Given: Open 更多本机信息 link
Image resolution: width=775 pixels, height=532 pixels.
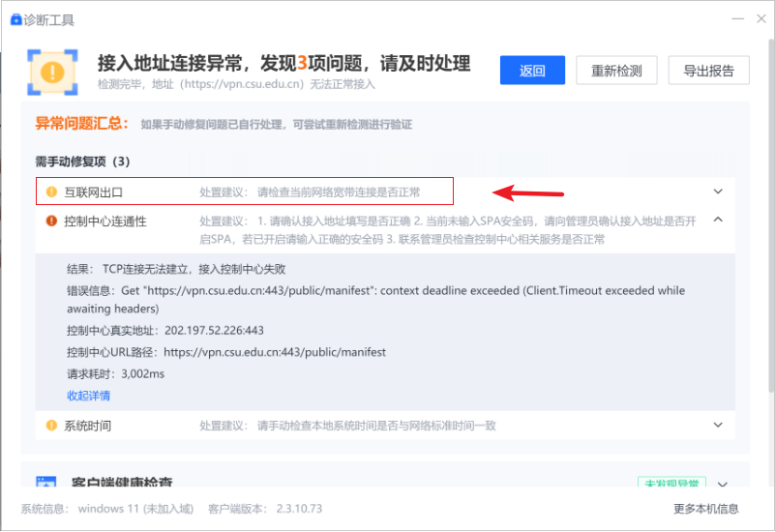Looking at the screenshot, I should pos(705,509).
